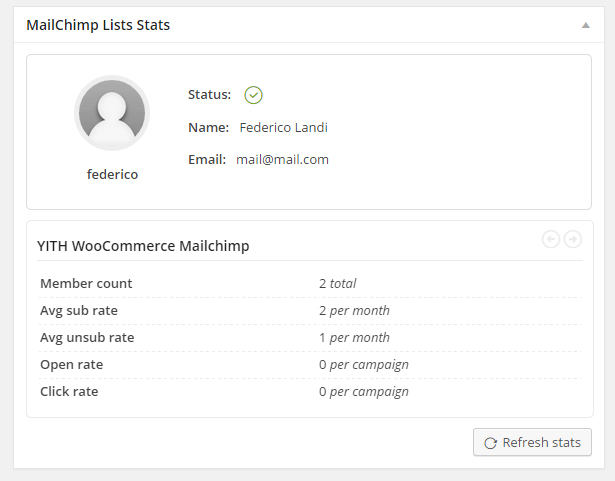Click the Status label
Image resolution: width=615 pixels, height=481 pixels.
pos(209,95)
